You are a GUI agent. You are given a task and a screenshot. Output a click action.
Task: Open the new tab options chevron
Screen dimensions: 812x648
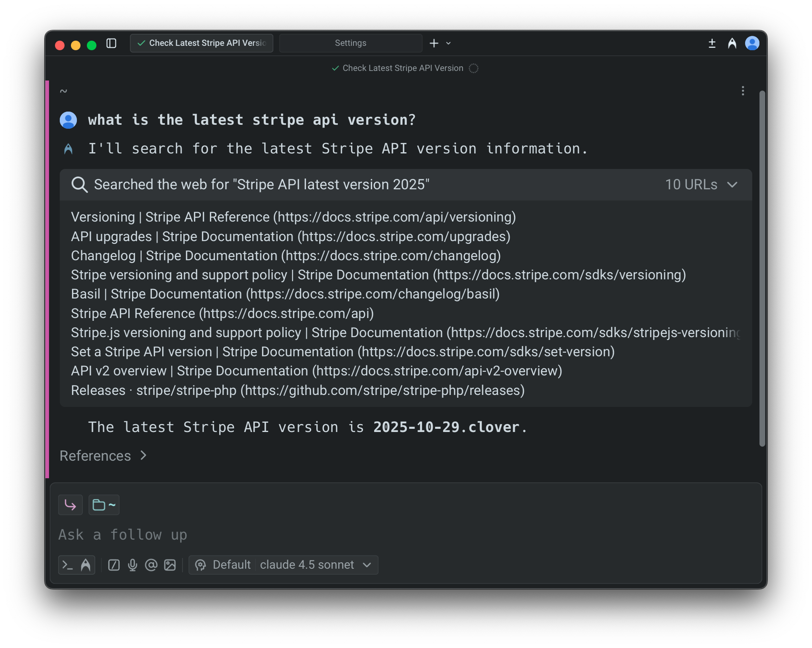[x=448, y=43]
